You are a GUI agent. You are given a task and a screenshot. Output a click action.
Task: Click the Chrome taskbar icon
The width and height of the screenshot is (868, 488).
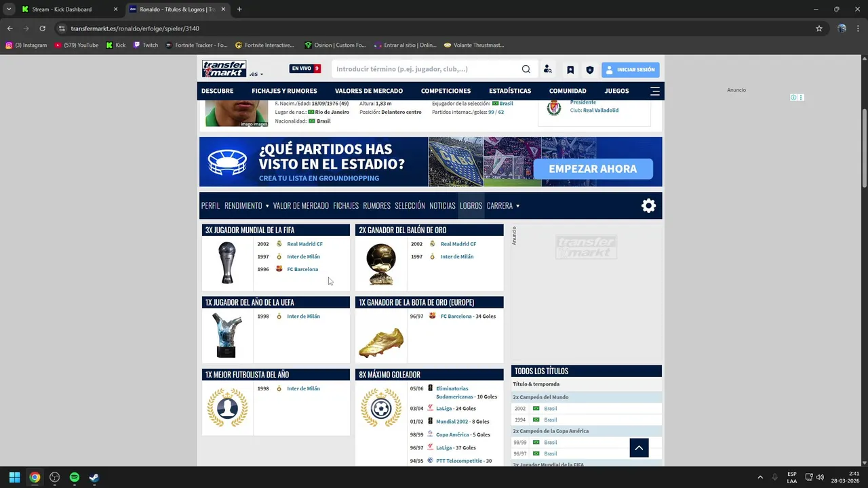coord(35,477)
